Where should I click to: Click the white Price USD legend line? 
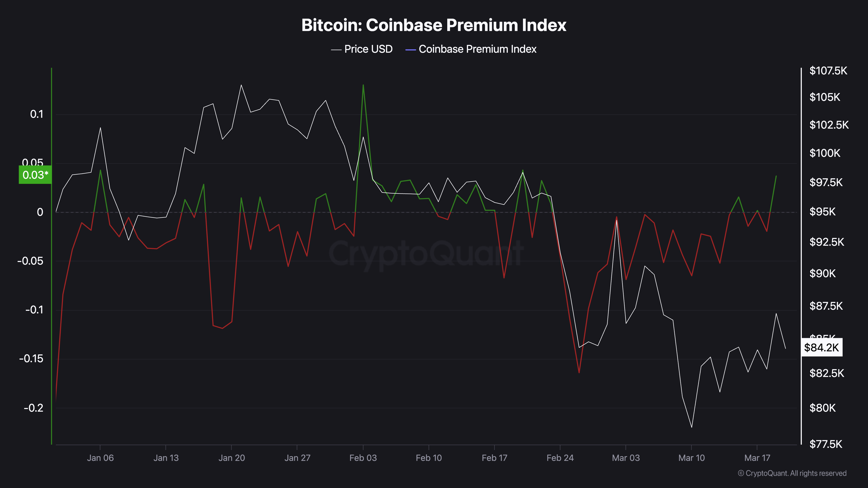click(336, 50)
